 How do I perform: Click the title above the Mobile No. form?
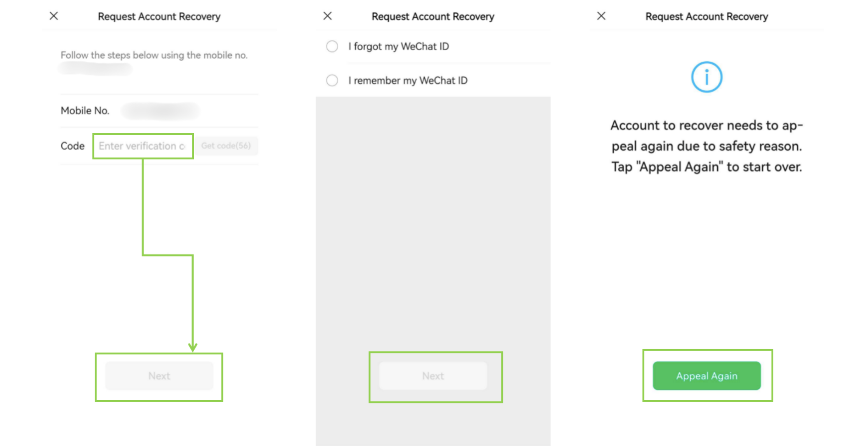pyautogui.click(x=159, y=17)
